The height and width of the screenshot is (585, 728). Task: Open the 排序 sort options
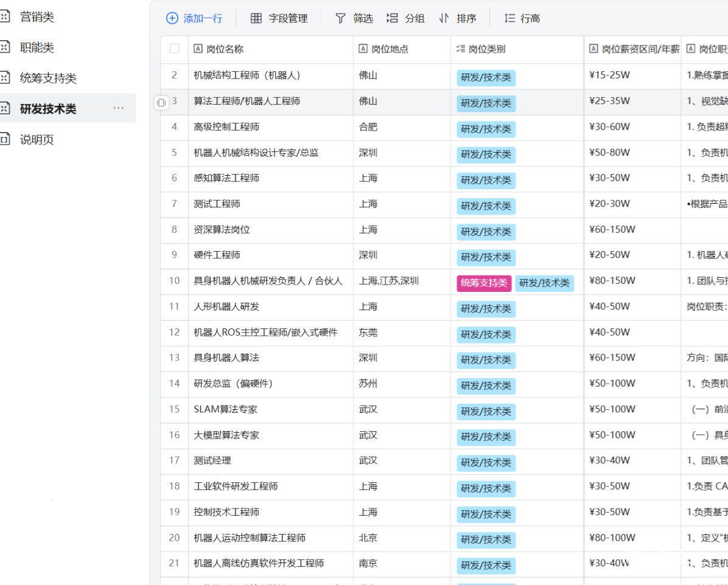pyautogui.click(x=458, y=18)
